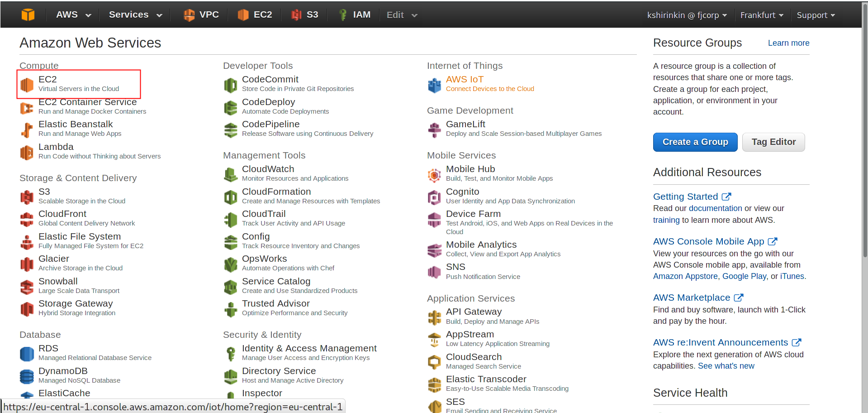The height and width of the screenshot is (413, 868).
Task: Open the Storage Gateway link
Action: tap(76, 303)
